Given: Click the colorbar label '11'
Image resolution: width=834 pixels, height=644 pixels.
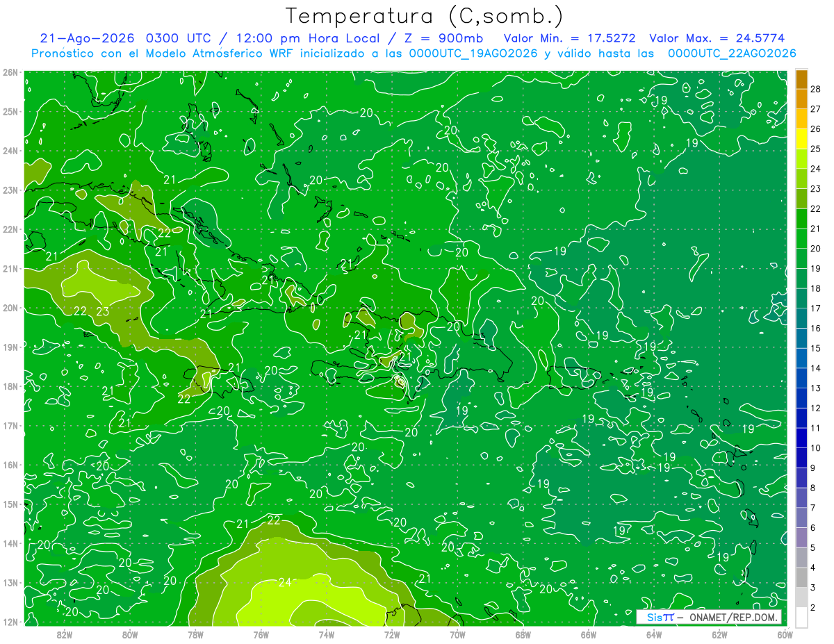Looking at the screenshot, I should [x=815, y=428].
